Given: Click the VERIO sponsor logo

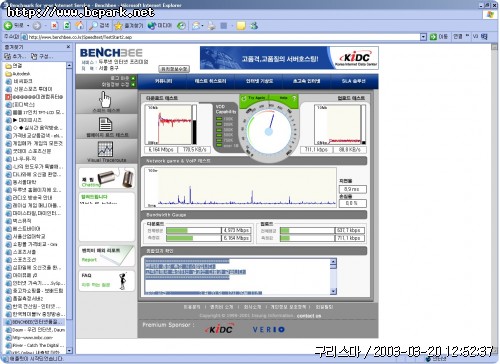Looking at the screenshot, I should coord(268,329).
